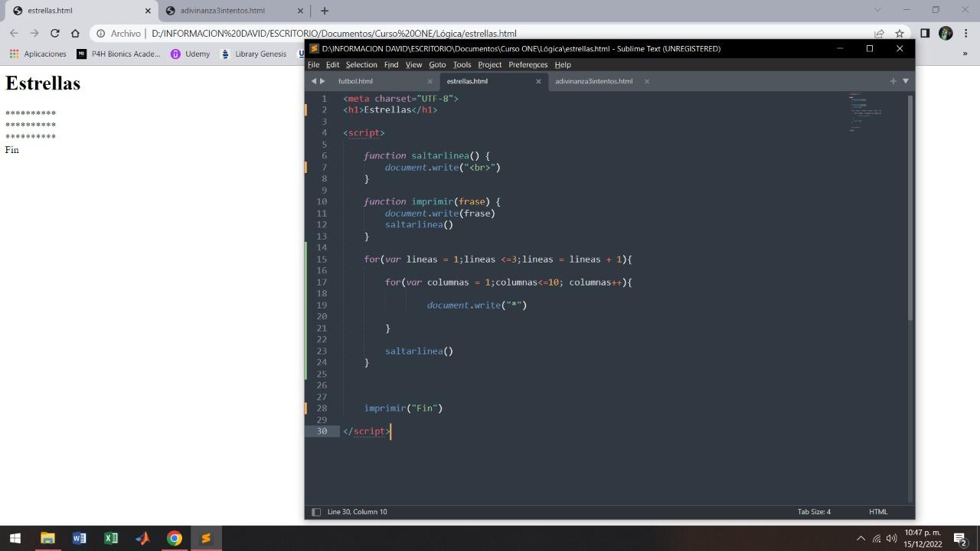Change Tab Size: 4 setting

(x=814, y=512)
